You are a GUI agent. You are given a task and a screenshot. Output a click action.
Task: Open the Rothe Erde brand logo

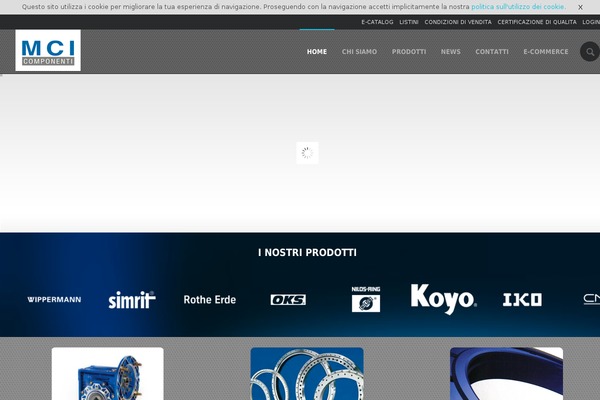210,299
